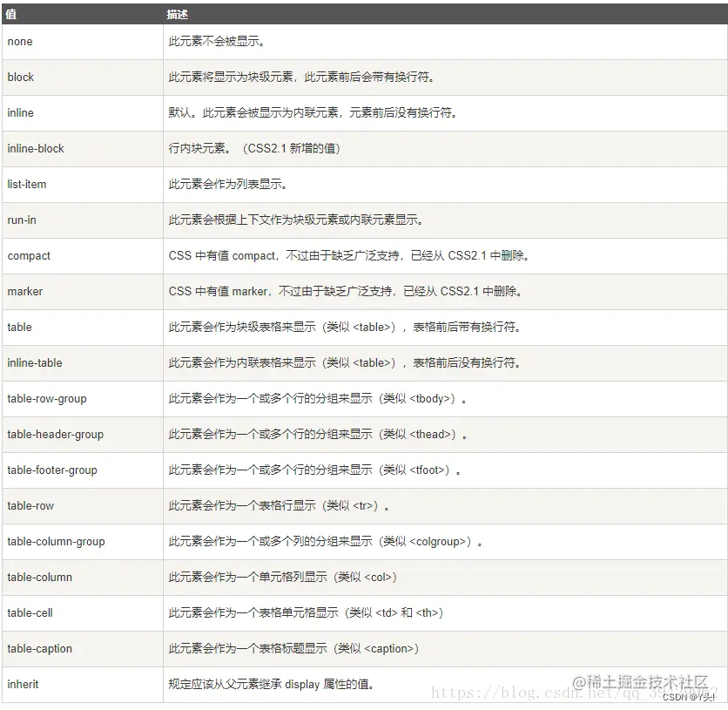Select the 'table-column-group' value cell
The image size is (728, 710).
83,543
